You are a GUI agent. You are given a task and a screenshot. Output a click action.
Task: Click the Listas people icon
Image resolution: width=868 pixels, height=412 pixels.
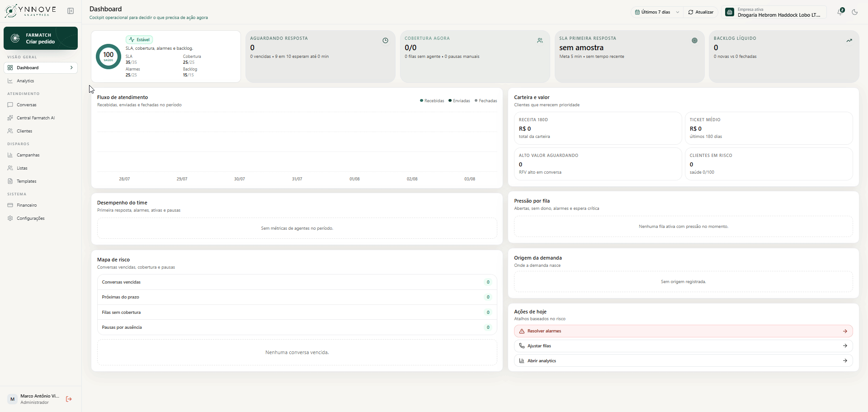coord(10,168)
